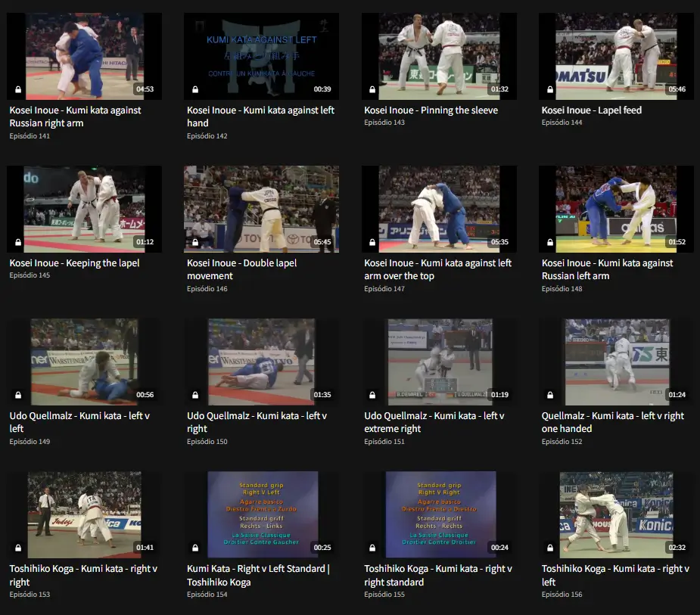Click the 05:46 duration badge
Viewport: 700px width, 615px height.
677,89
